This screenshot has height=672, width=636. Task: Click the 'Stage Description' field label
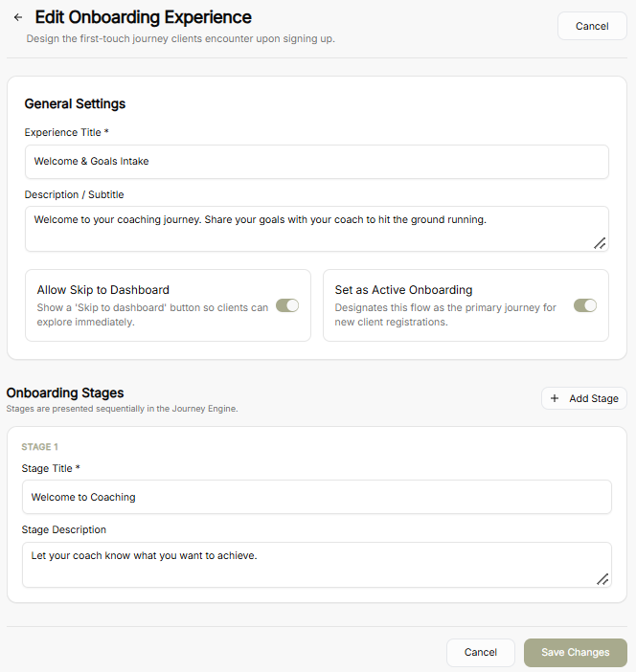pos(64,529)
